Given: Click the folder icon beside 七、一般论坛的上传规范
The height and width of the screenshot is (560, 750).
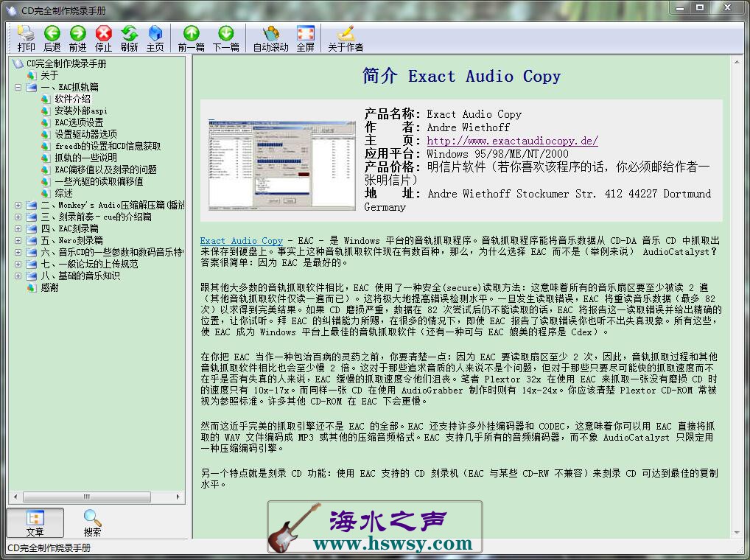Looking at the screenshot, I should (32, 264).
